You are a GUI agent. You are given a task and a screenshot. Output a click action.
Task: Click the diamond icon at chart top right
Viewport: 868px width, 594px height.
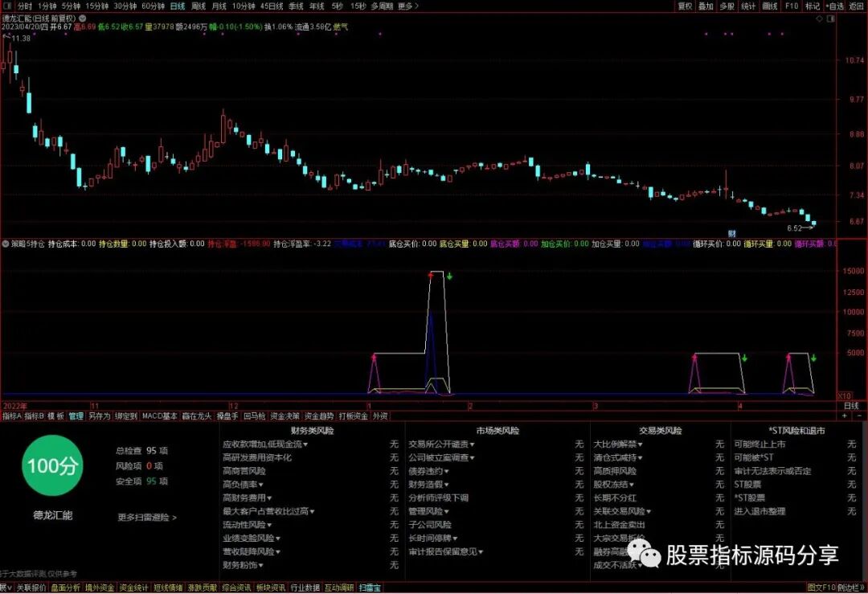820,18
